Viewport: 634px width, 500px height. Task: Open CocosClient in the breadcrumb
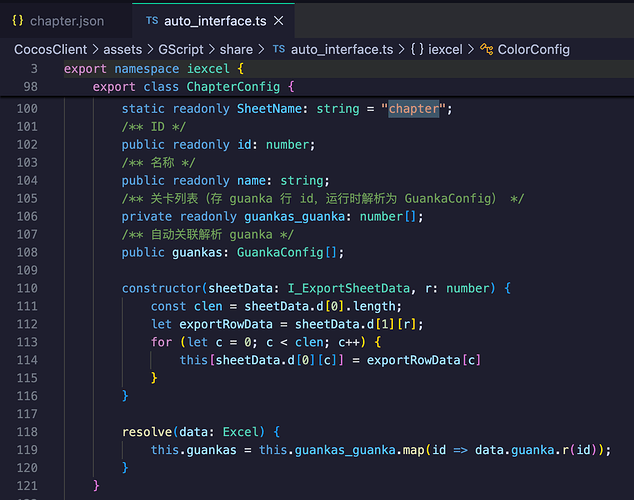click(x=51, y=49)
